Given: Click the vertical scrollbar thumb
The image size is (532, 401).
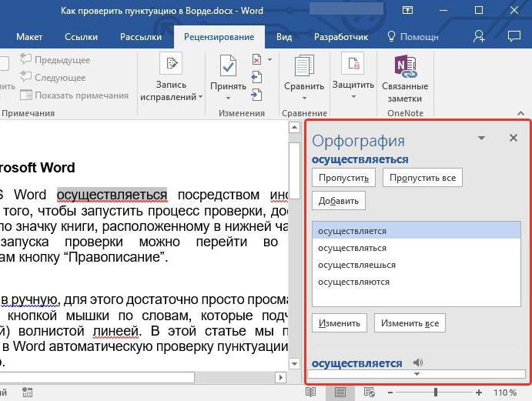Looking at the screenshot, I should click(x=295, y=171).
